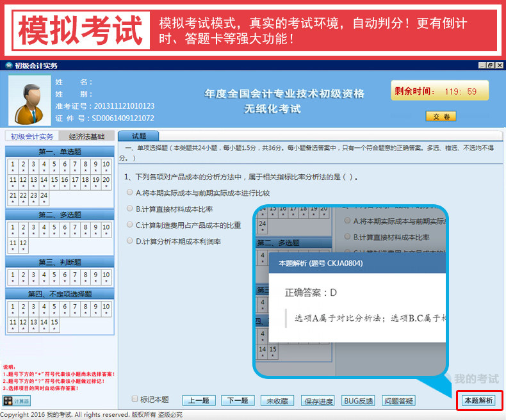
Task: Jump to multiple-choice question 3
Action: coord(33,229)
